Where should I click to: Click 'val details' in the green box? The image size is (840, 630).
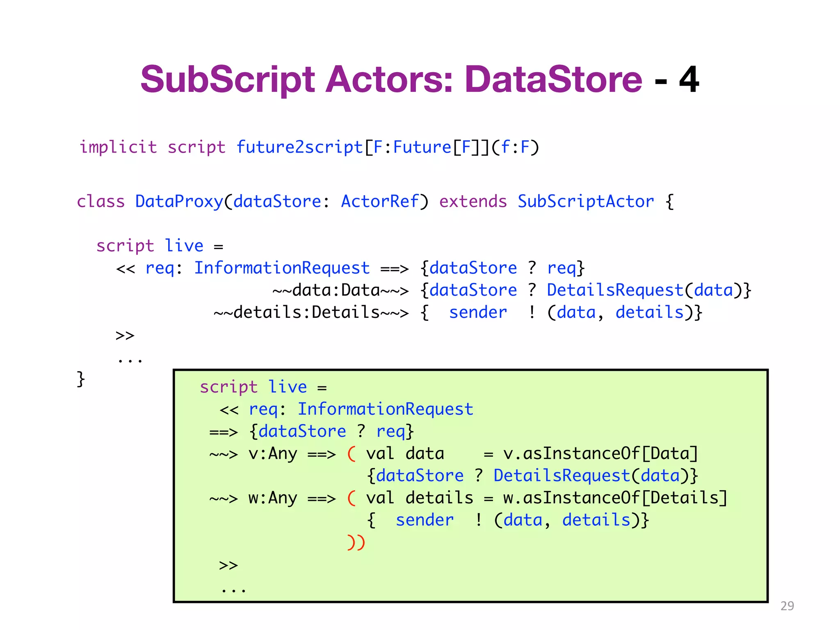click(x=419, y=498)
